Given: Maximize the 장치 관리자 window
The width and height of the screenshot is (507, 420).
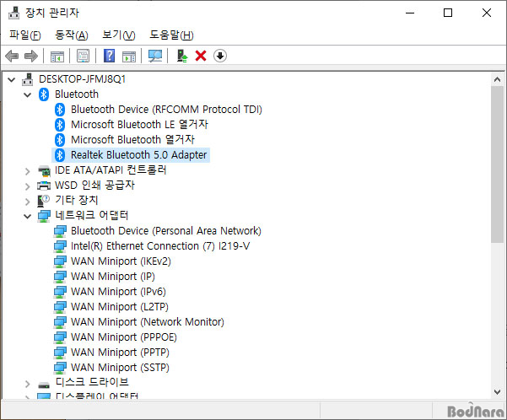Looking at the screenshot, I should [448, 13].
